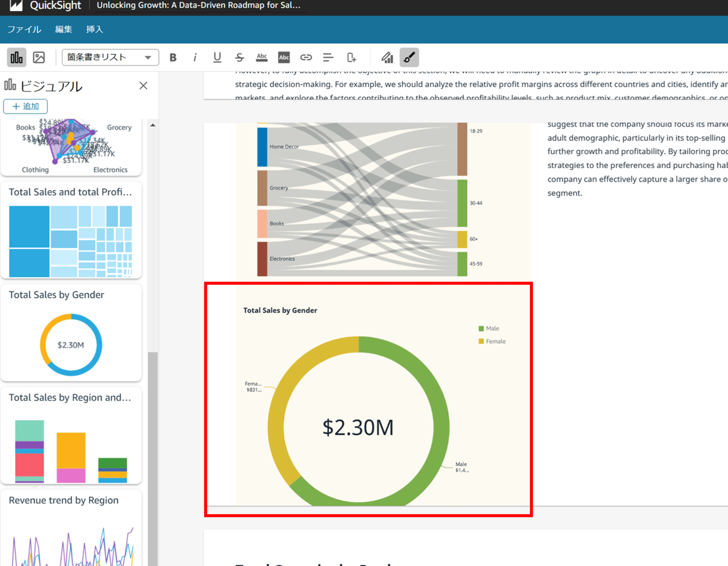728x566 pixels.
Task: Click the QuickSight logo icon
Action: (16, 5)
